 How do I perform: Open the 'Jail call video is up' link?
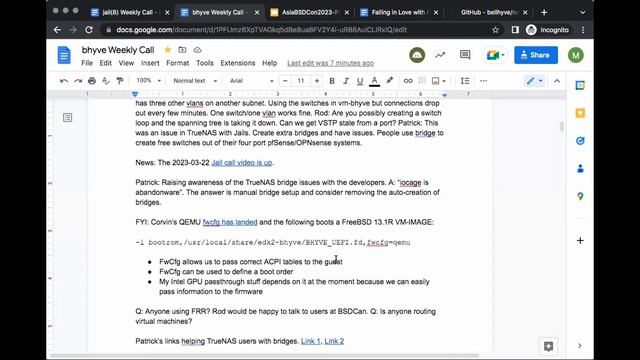[x=242, y=162]
